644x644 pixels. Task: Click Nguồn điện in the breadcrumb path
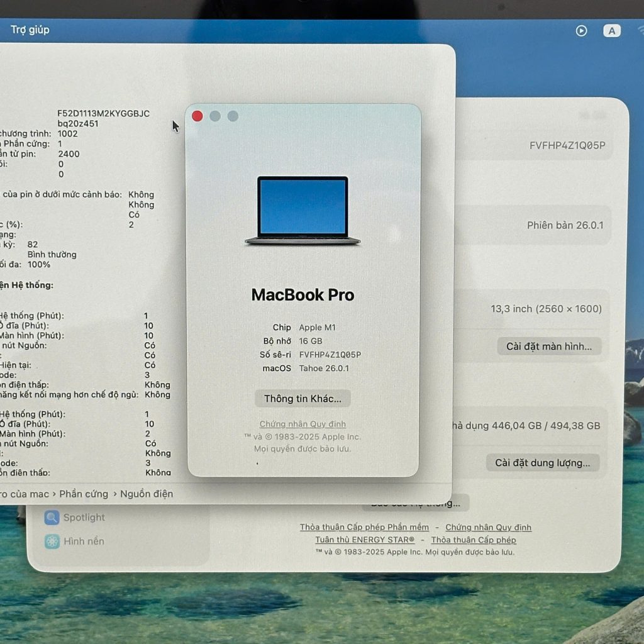[x=145, y=494]
